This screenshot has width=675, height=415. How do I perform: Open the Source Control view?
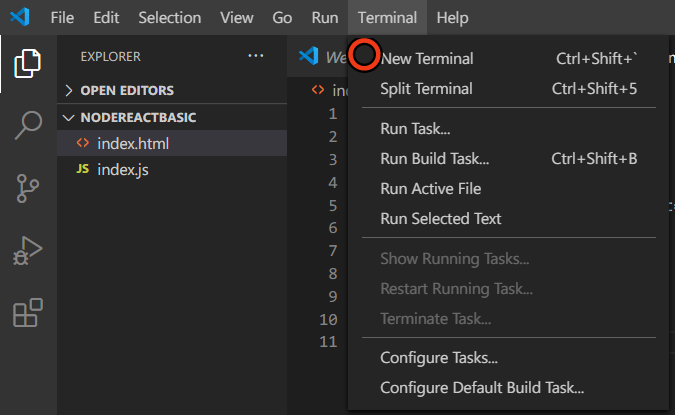27,188
